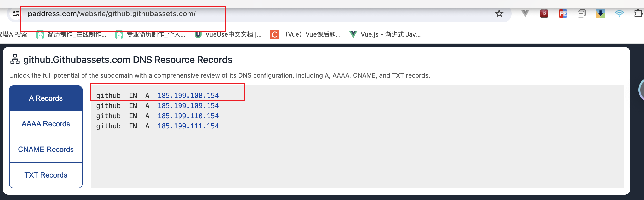The height and width of the screenshot is (200, 644).
Task: Open the TXT Records tab
Action: point(46,175)
